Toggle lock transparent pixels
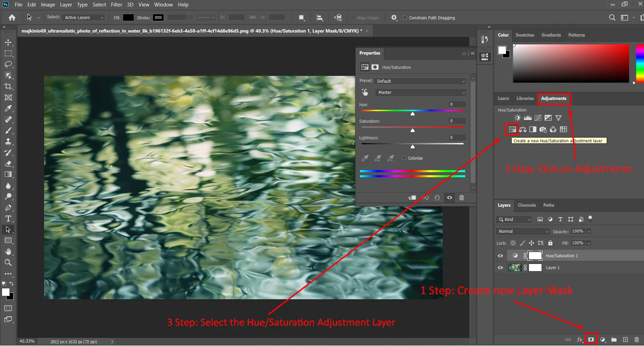This screenshot has width=644, height=346. click(513, 243)
